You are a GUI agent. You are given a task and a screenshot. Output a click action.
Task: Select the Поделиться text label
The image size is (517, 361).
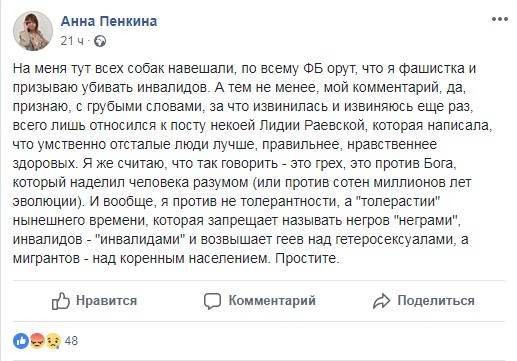436,301
